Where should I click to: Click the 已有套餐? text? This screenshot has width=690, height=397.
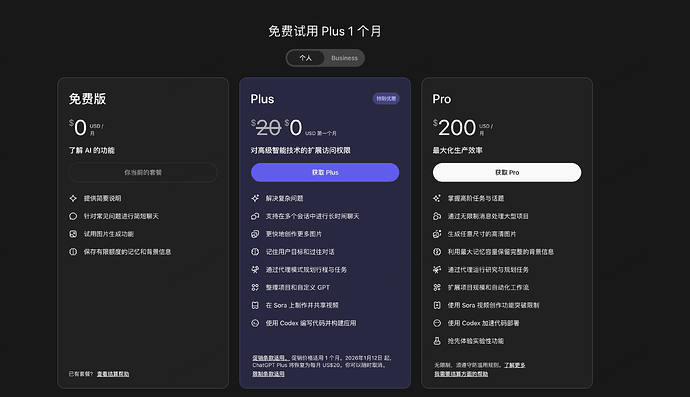(x=81, y=374)
